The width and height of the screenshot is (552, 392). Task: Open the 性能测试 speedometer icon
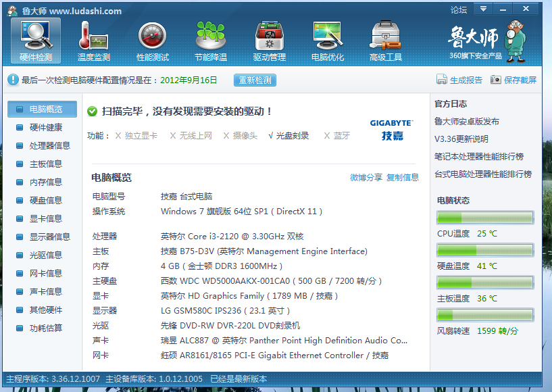pos(153,41)
